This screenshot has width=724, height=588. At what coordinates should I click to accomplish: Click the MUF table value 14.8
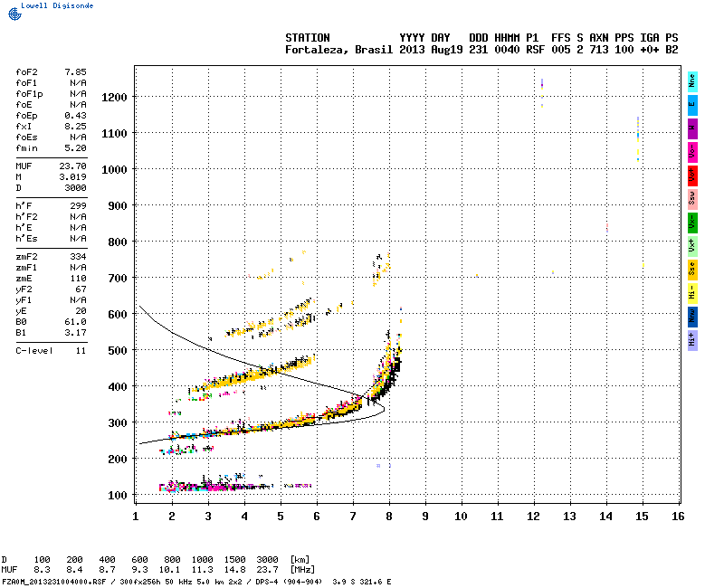(235, 570)
